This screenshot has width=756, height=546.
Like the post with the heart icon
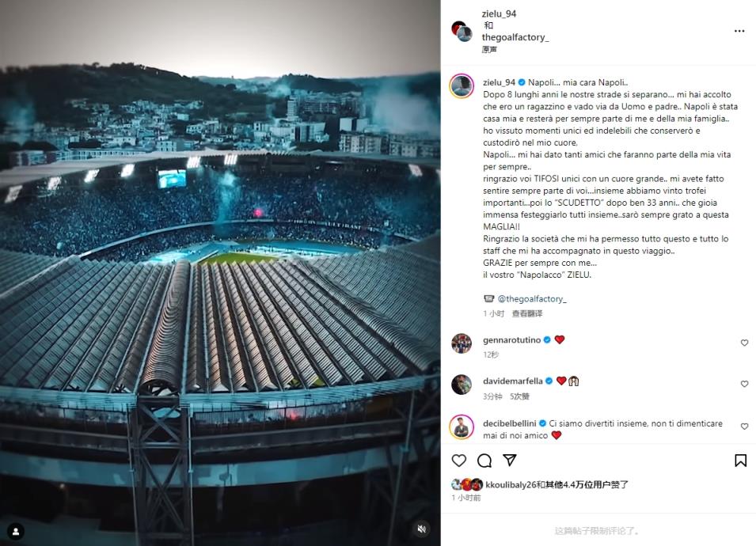[x=459, y=461]
